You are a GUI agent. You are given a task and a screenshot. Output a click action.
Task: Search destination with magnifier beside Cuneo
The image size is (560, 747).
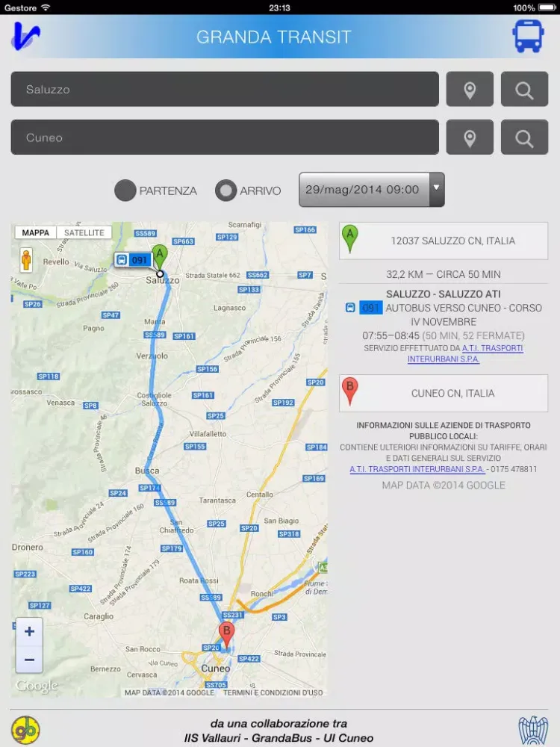(524, 137)
